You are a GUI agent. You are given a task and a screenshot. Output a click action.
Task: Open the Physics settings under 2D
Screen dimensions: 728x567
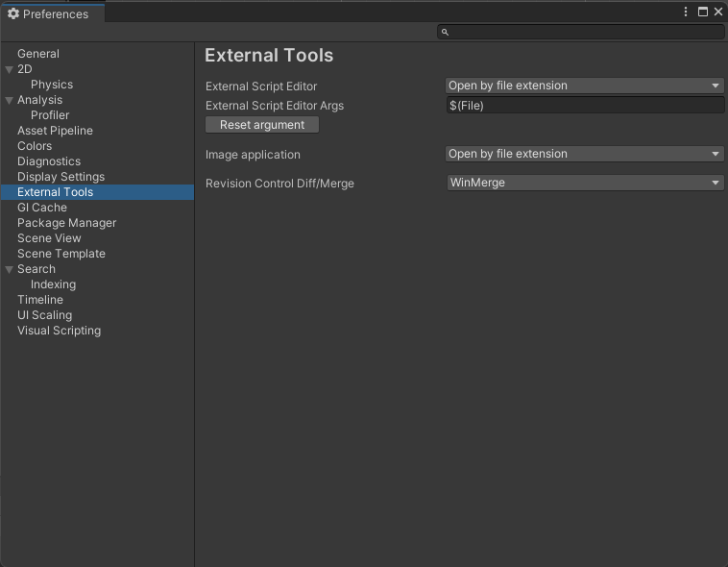(52, 85)
